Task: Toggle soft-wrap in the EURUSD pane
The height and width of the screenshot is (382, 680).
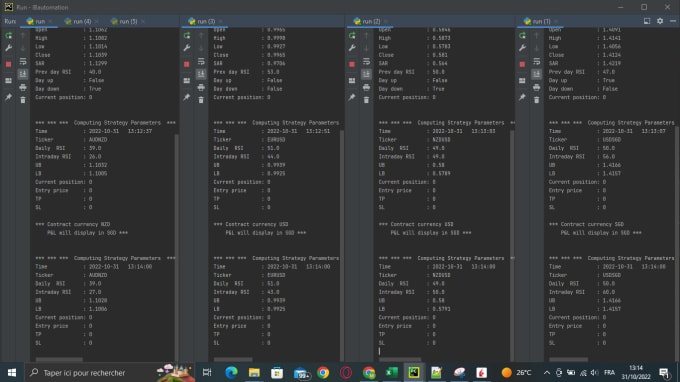Action: (201, 62)
